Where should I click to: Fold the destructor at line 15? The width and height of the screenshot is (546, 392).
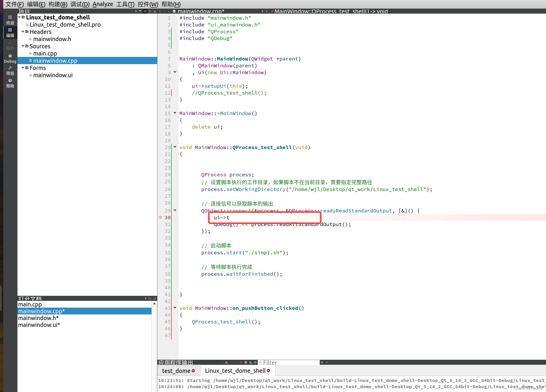click(x=175, y=113)
